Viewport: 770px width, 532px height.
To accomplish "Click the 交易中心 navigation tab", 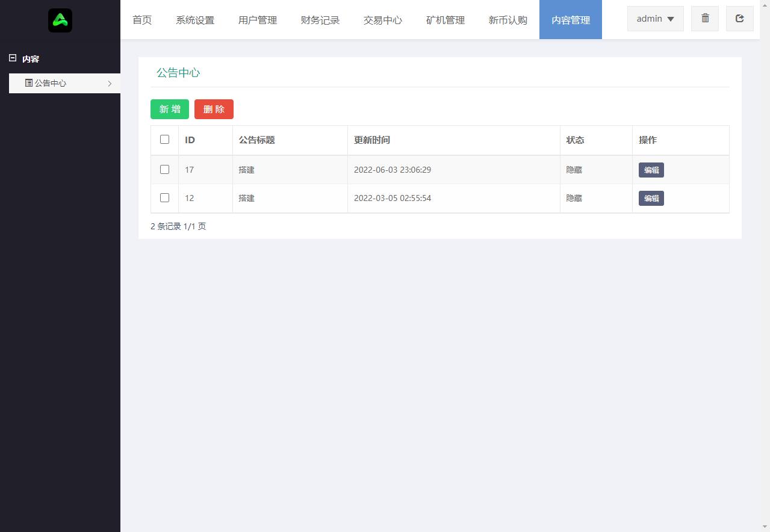I will (x=383, y=20).
